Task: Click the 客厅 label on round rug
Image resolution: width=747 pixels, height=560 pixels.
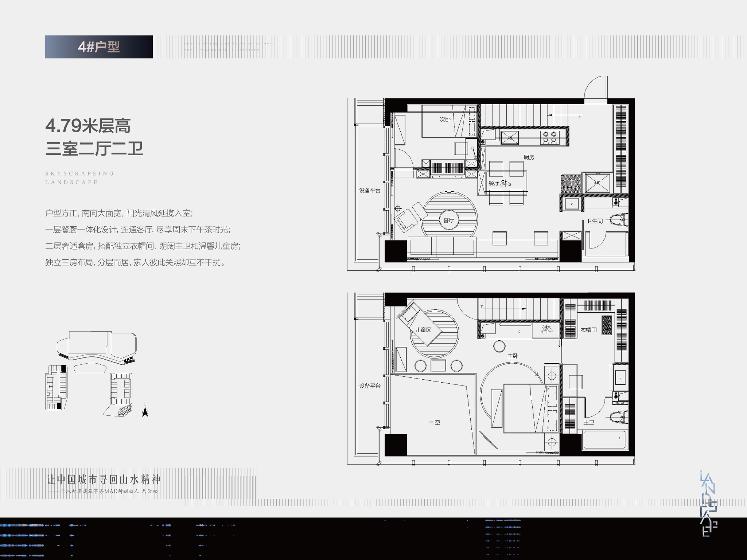Action: point(449,220)
